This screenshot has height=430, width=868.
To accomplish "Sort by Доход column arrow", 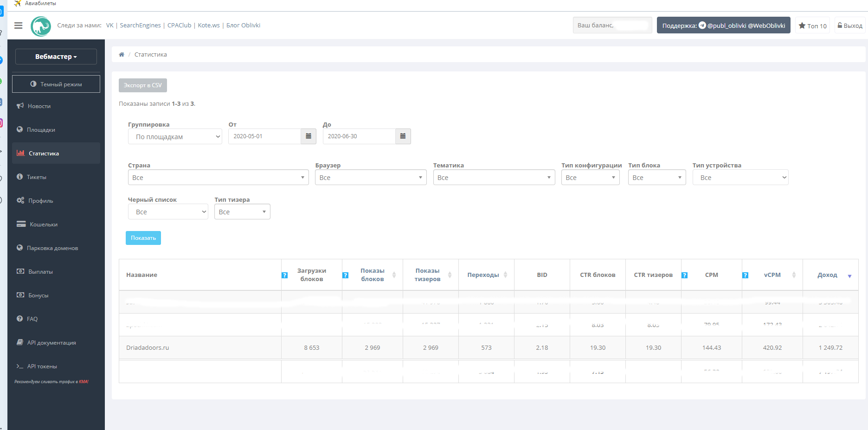I will (849, 276).
